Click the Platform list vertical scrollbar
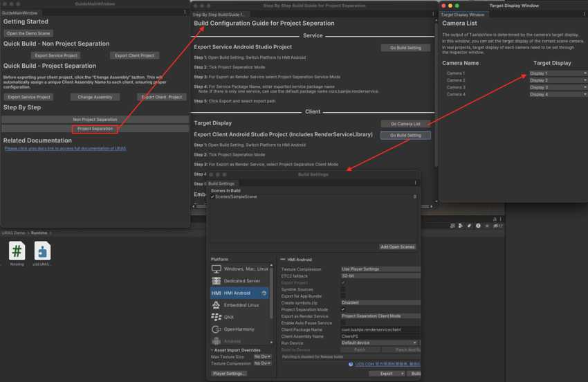The height and width of the screenshot is (382, 588). 271,293
